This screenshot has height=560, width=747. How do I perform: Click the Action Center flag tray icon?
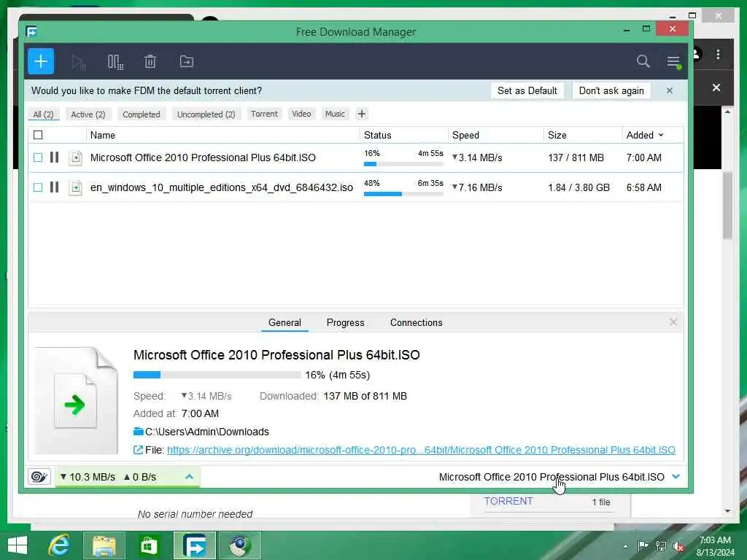point(643,545)
